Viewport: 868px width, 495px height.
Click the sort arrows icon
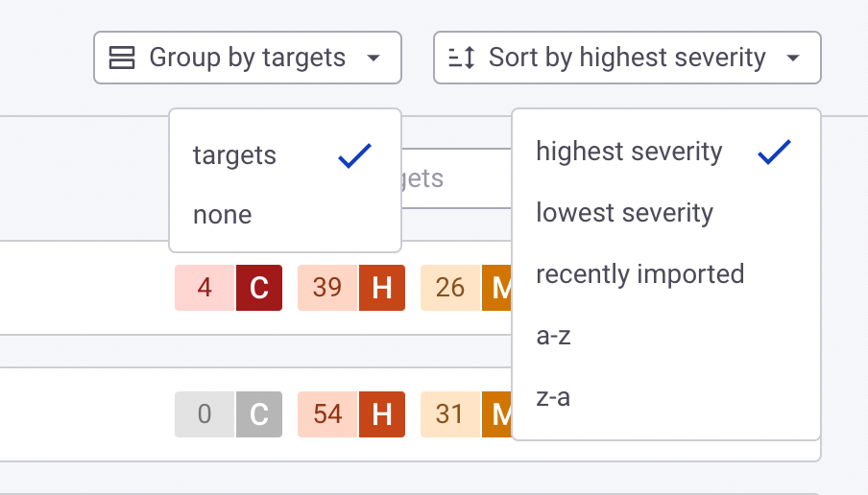point(461,58)
